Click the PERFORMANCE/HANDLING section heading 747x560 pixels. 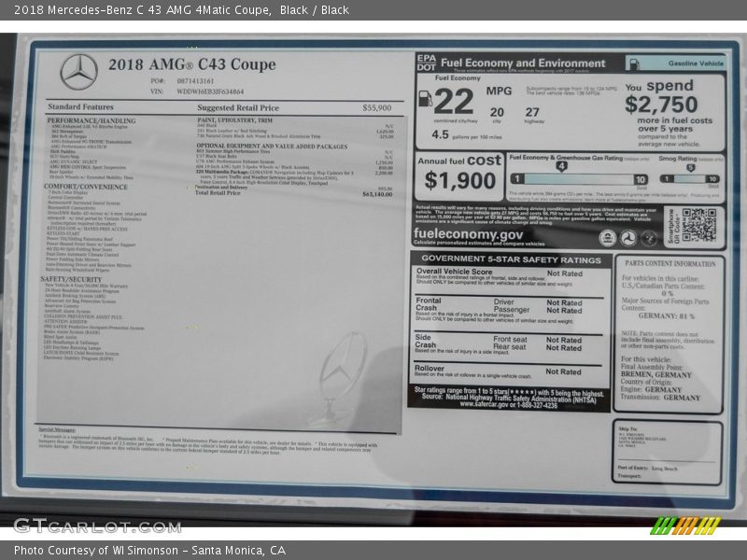tap(92, 121)
